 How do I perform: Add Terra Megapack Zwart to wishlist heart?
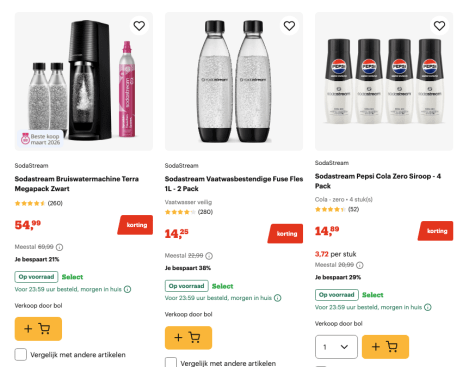click(x=139, y=26)
